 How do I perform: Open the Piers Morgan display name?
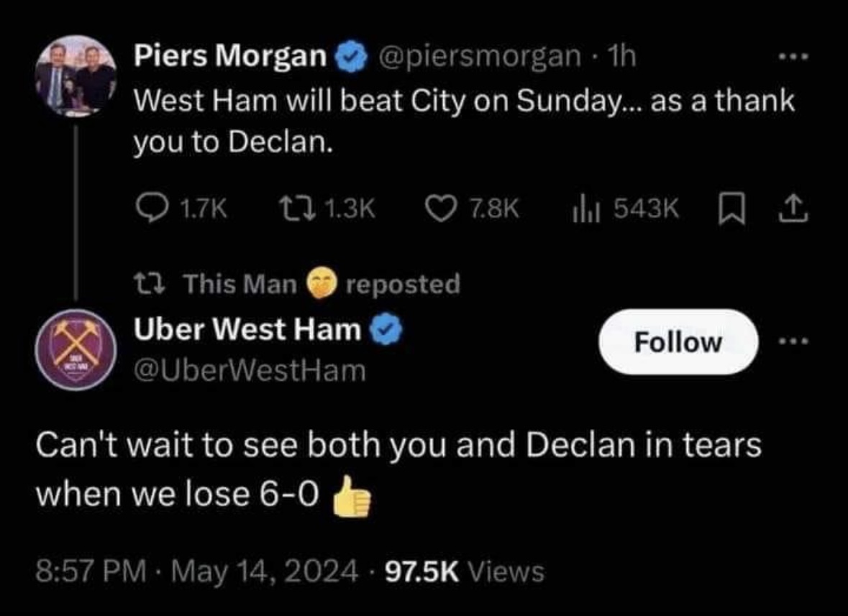230,55
